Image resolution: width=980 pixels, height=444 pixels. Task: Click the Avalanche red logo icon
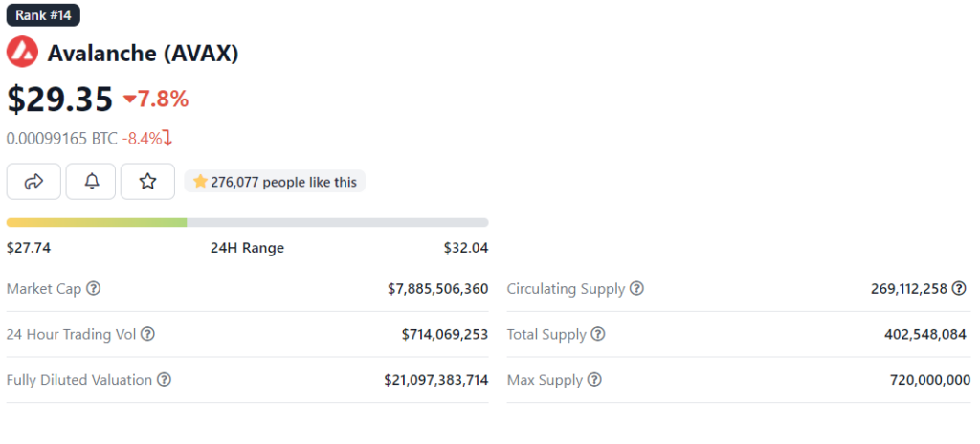coord(23,52)
